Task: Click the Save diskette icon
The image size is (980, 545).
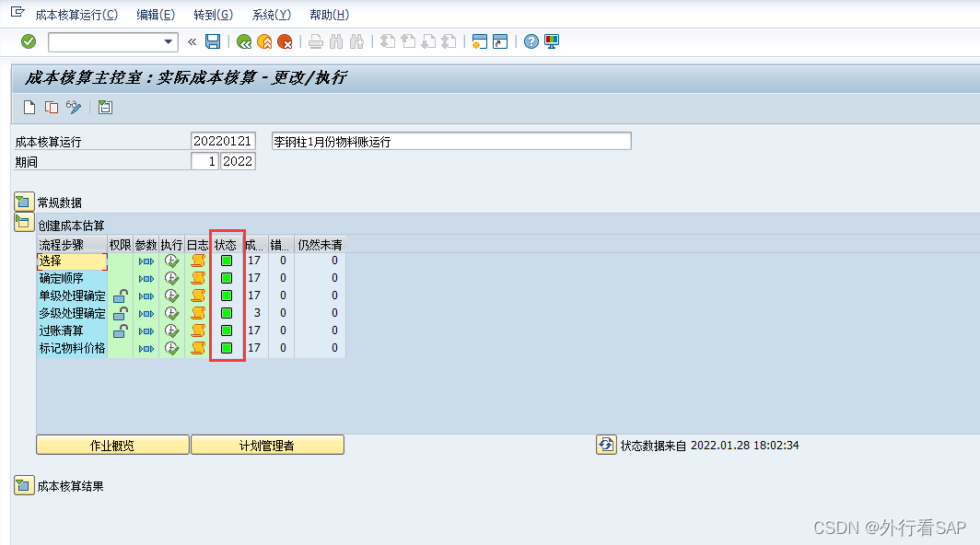Action: [x=213, y=41]
